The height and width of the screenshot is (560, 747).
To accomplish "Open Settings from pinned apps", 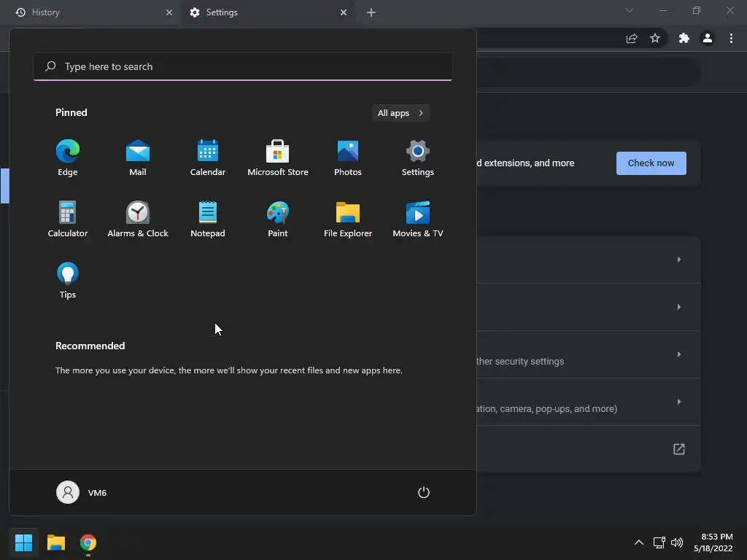I will (418, 158).
